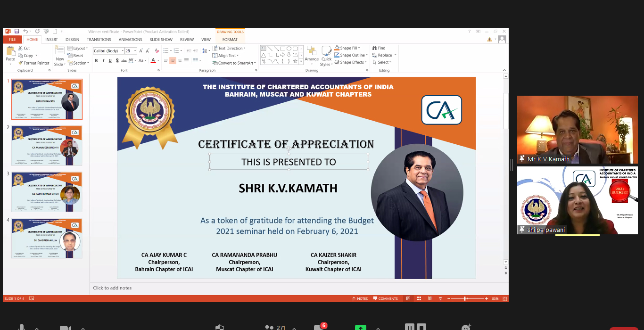Toggle Bold formatting
Screen dimensions: 644x330
pos(96,60)
